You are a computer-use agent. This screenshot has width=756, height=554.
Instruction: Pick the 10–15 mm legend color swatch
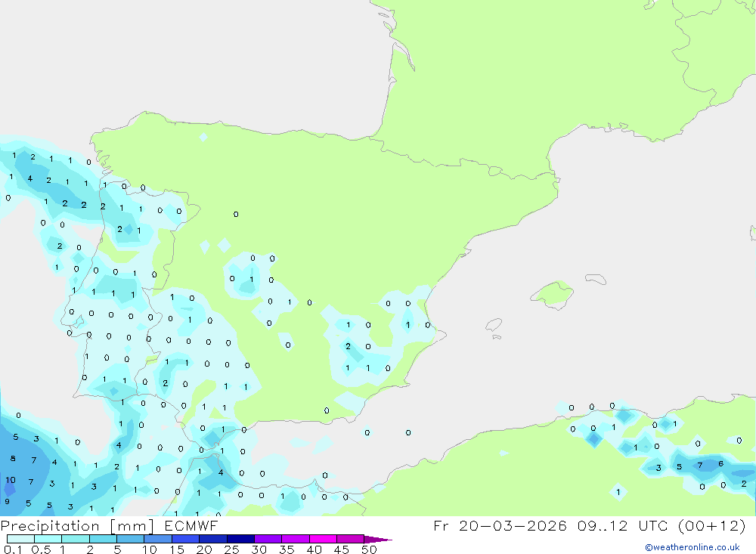(x=158, y=539)
